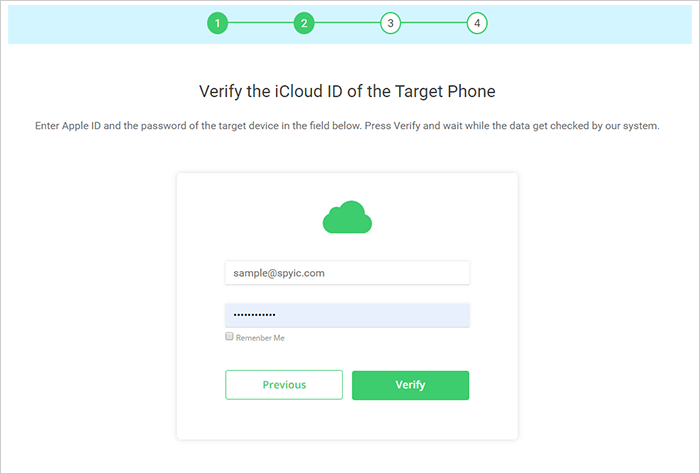Click the green iCloud cloud icon
Screen dimensions: 700x474
click(347, 217)
